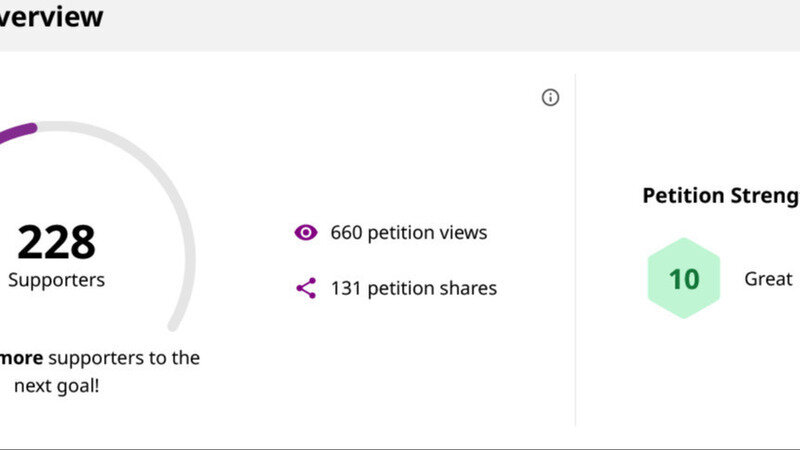The image size is (800, 450).
Task: Click the number 10 strength score
Action: click(x=684, y=278)
